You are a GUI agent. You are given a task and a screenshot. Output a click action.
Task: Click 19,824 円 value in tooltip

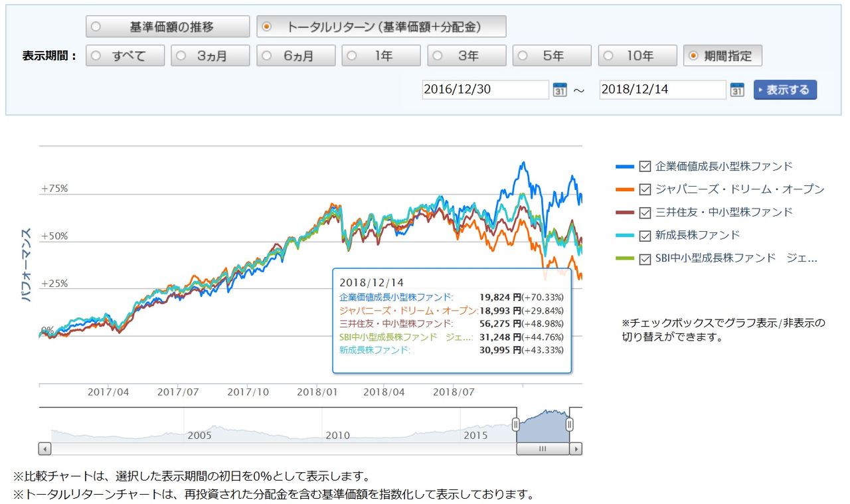click(500, 297)
